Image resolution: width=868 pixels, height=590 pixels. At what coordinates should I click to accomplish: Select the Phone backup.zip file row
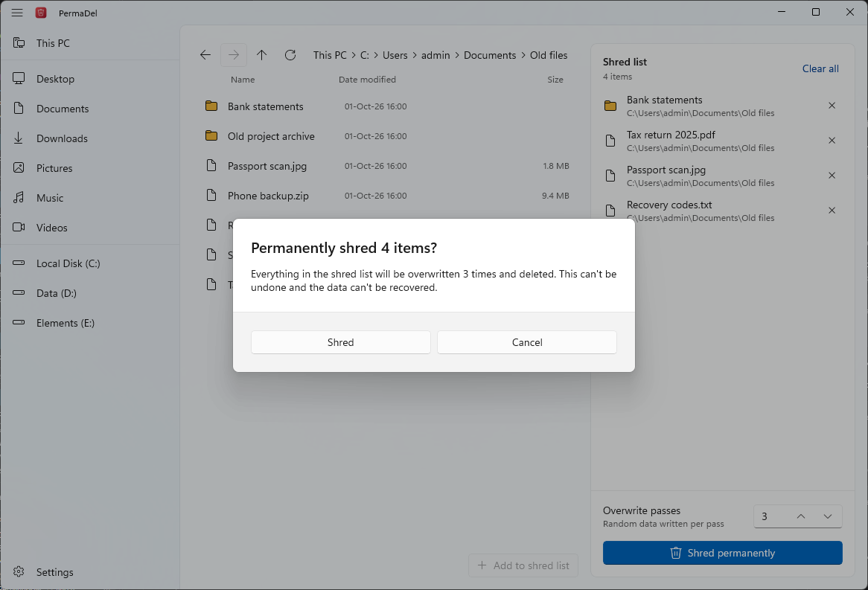pyautogui.click(x=388, y=196)
